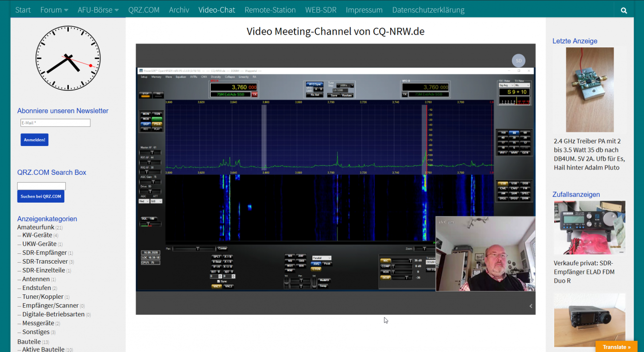Click the newsletter E-Mail input field

click(55, 123)
